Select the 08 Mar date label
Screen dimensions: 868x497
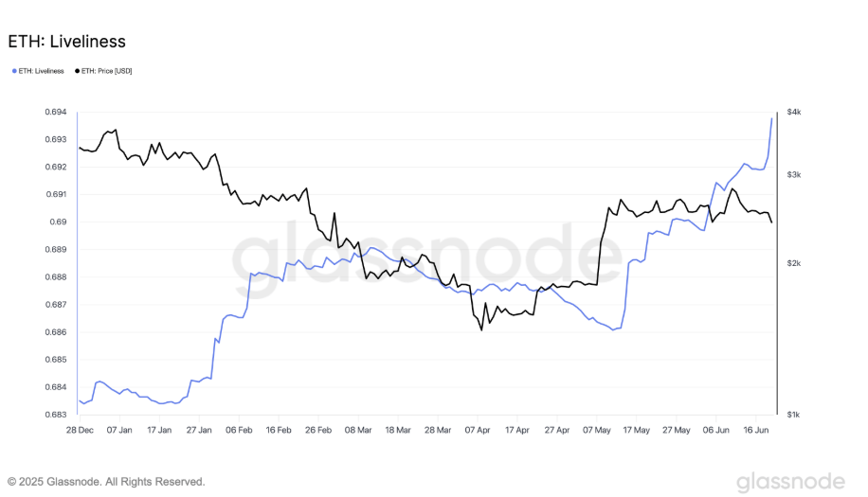point(358,429)
